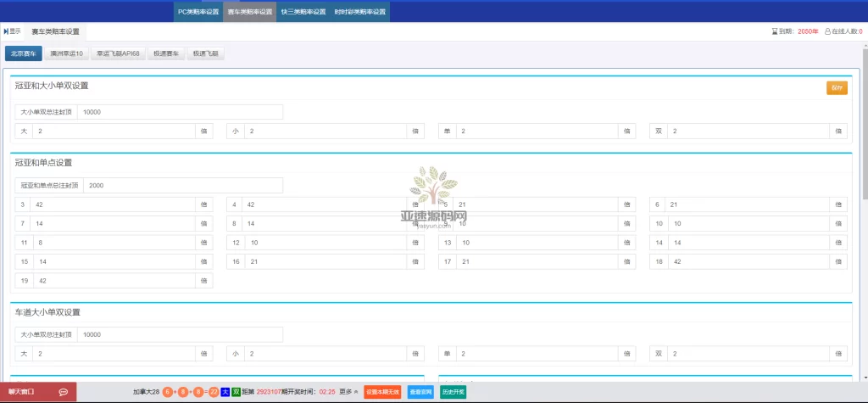The height and width of the screenshot is (403, 868).
Task: Click the 历史开奖 button
Action: coord(453,392)
